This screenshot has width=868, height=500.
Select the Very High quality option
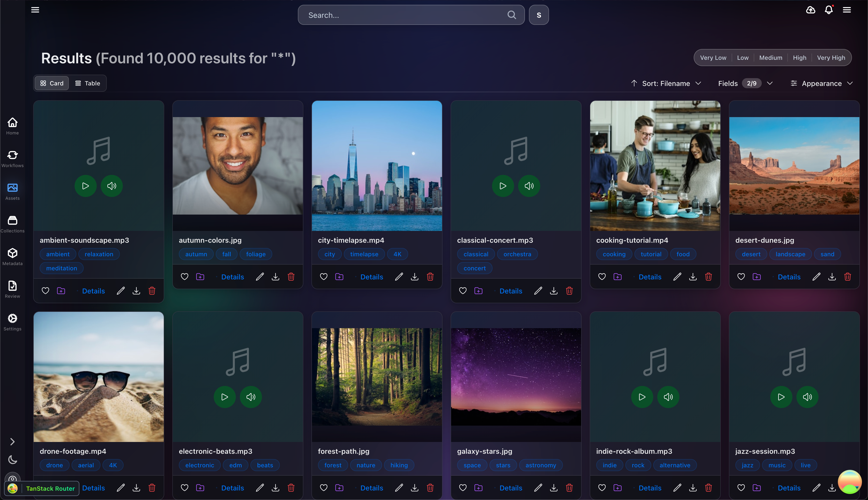pos(831,57)
